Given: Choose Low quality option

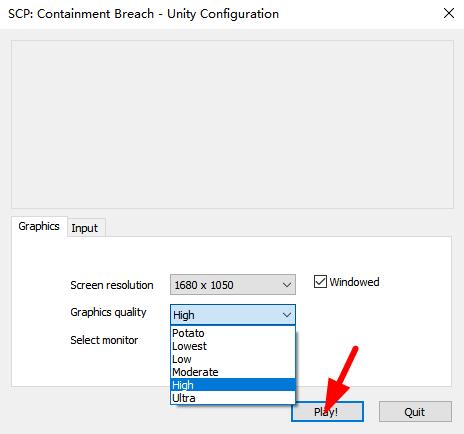Looking at the screenshot, I should click(x=233, y=359).
